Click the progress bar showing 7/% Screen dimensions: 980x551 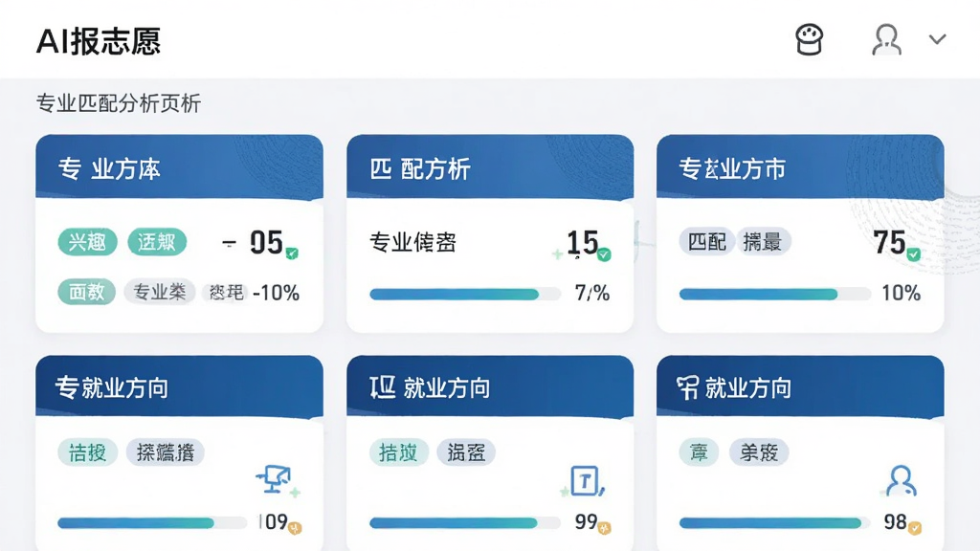pyautogui.click(x=465, y=295)
